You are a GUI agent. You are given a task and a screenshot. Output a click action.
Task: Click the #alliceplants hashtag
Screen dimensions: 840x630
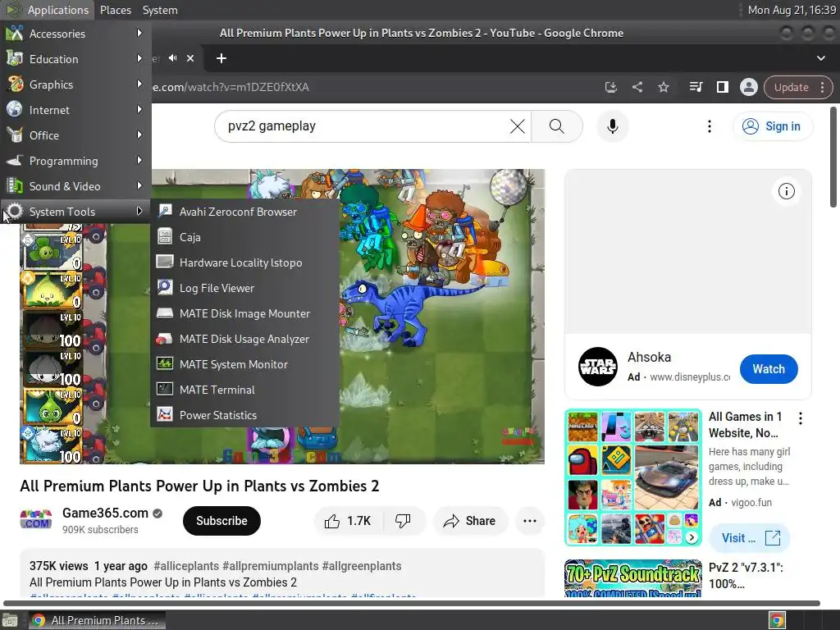(x=186, y=566)
